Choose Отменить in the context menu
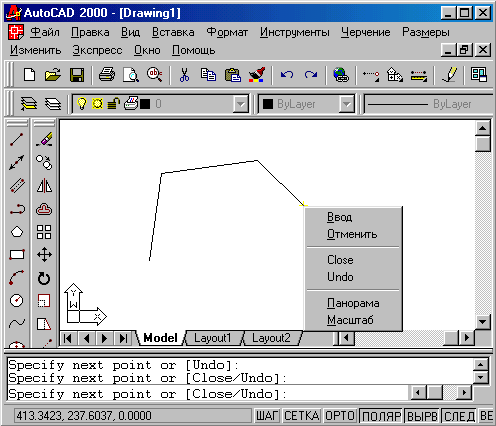This screenshot has width=496, height=426. click(352, 234)
